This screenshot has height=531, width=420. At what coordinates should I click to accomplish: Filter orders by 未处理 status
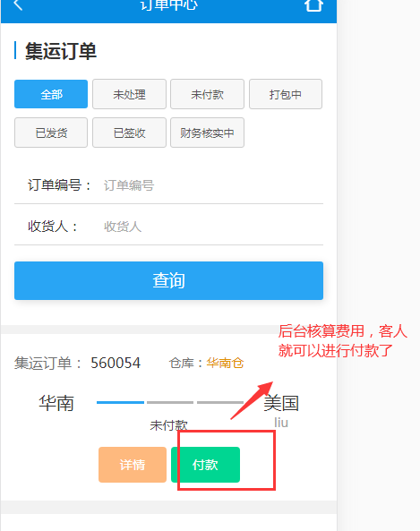click(129, 94)
